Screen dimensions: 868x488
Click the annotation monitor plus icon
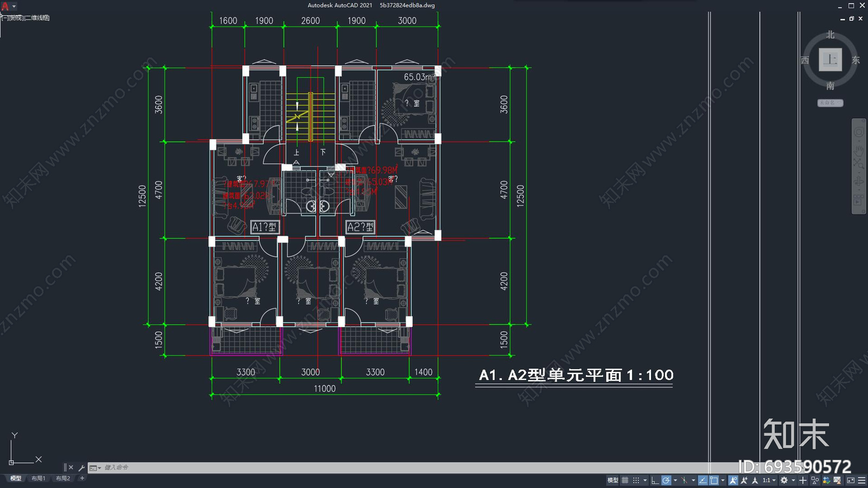(803, 480)
